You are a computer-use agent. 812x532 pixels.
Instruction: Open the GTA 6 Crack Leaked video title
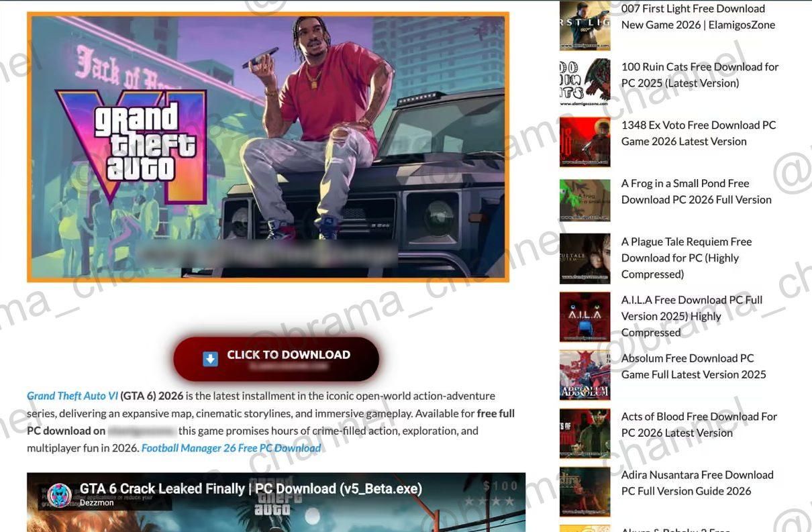pyautogui.click(x=251, y=488)
